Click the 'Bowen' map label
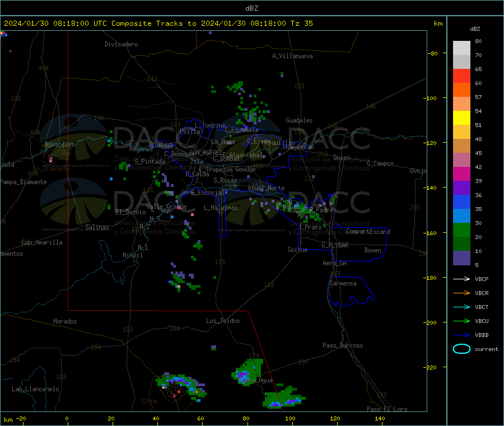The width and height of the screenshot is (504, 426). 372,250
